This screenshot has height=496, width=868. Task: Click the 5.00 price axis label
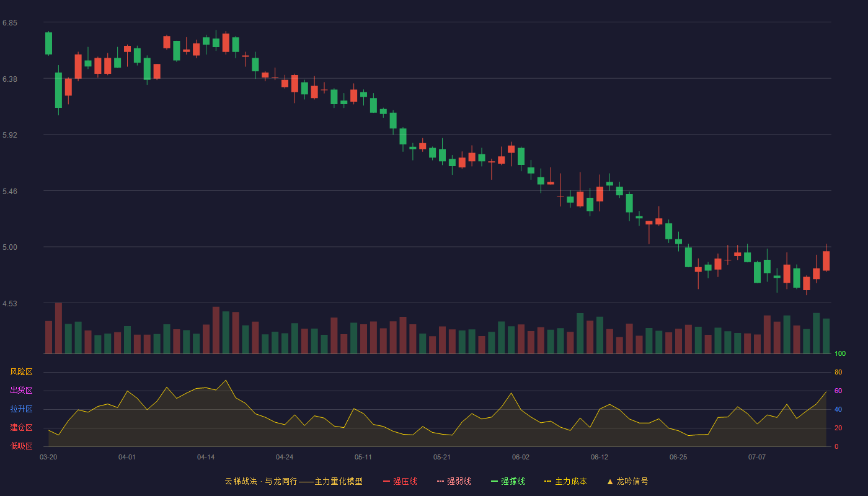tap(10, 247)
